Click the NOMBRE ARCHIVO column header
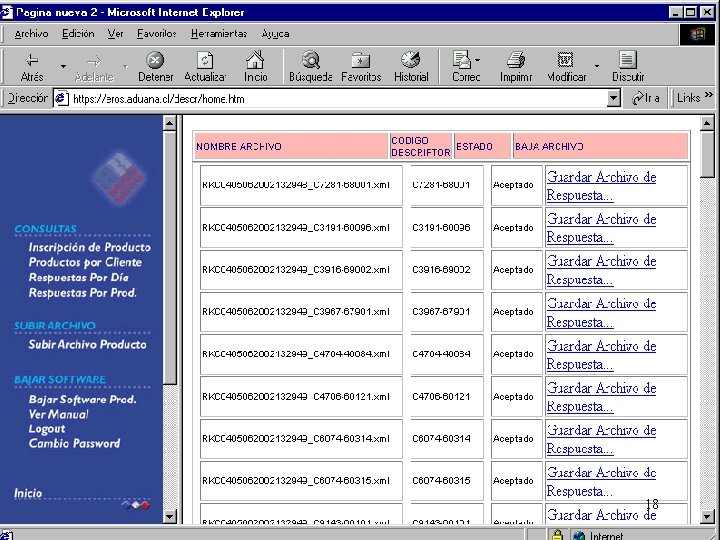Viewport: 720px width, 540px height. click(291, 146)
